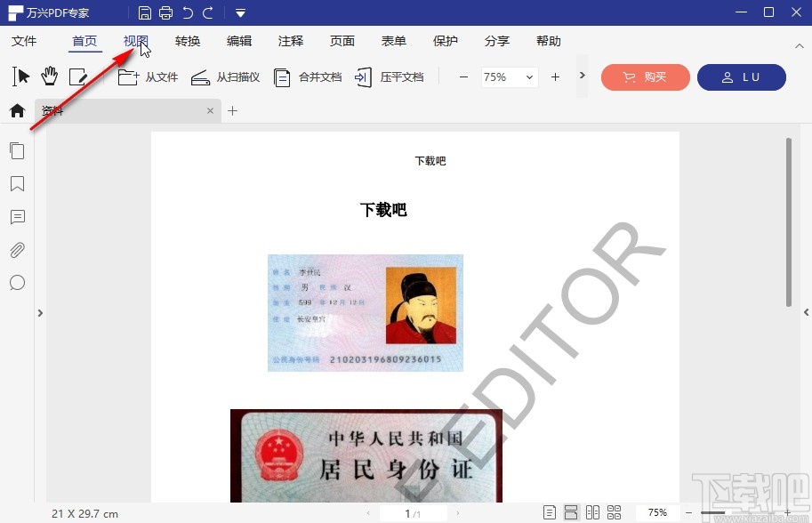Open the comments panel in sidebar
This screenshot has height=523, width=812.
[x=17, y=217]
